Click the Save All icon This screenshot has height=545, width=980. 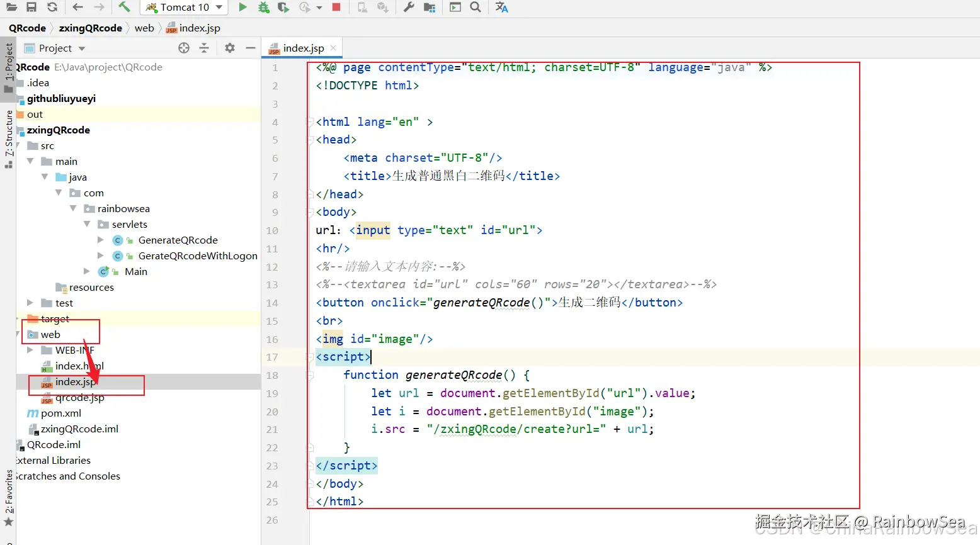[x=31, y=8]
